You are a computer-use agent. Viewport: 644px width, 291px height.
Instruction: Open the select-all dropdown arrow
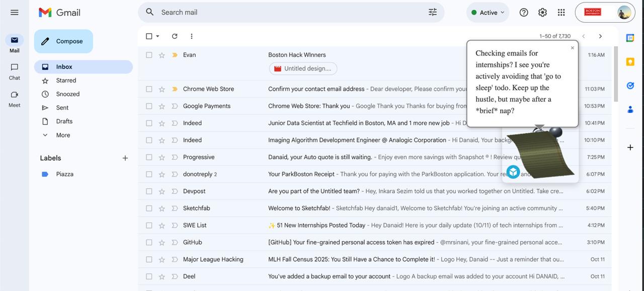tap(157, 36)
